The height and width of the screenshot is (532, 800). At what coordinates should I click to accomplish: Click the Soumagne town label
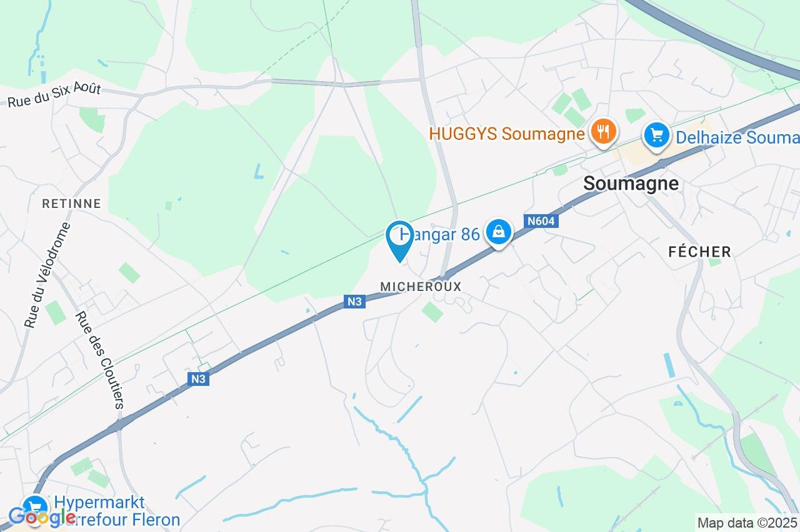[631, 184]
